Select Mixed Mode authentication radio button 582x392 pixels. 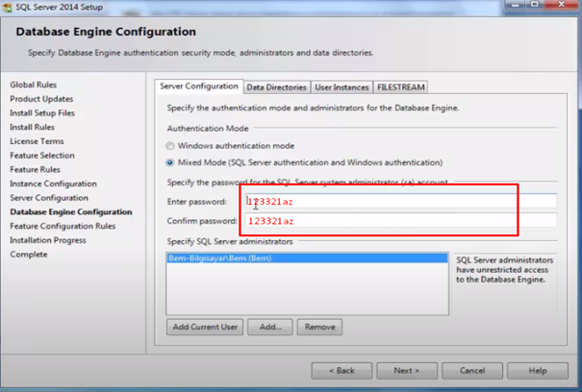[170, 162]
